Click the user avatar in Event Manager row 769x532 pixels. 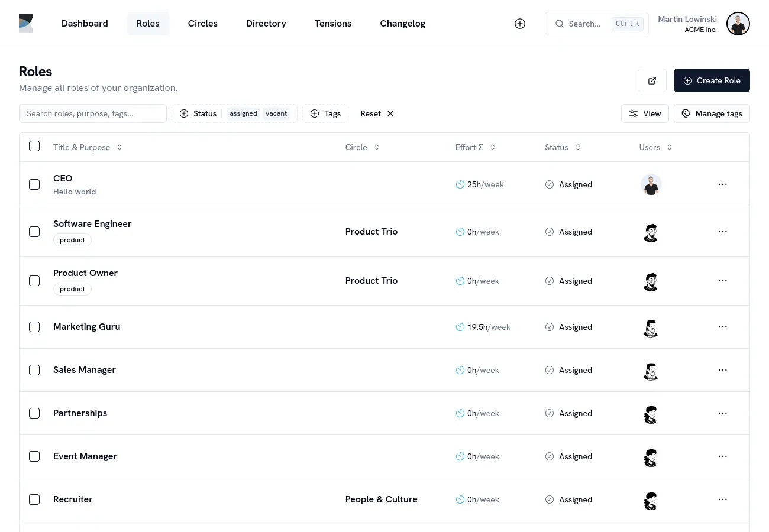coord(651,457)
